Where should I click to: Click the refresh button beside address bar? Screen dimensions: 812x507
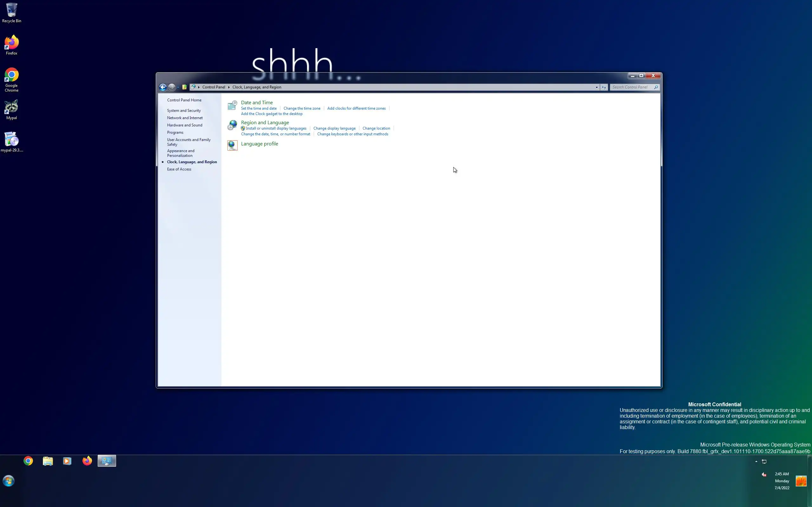(x=604, y=87)
